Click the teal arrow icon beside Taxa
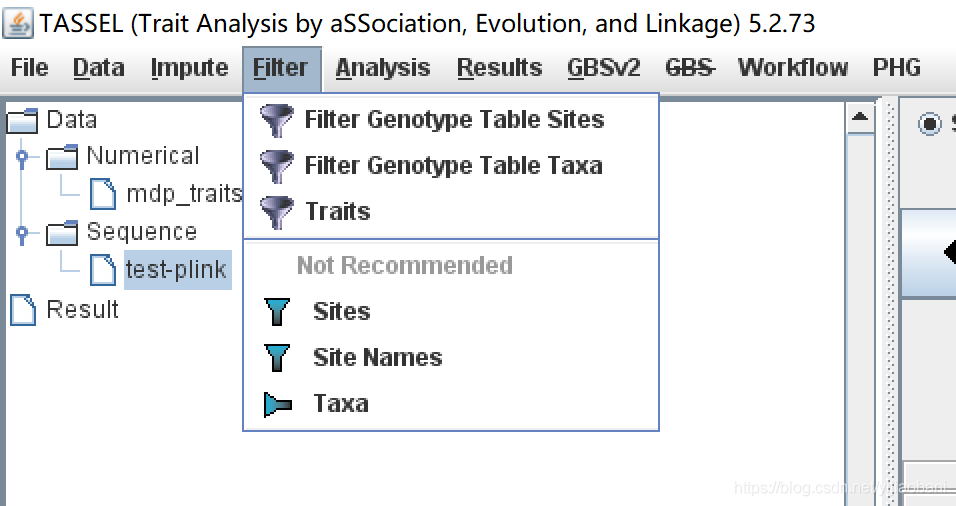 coord(277,404)
